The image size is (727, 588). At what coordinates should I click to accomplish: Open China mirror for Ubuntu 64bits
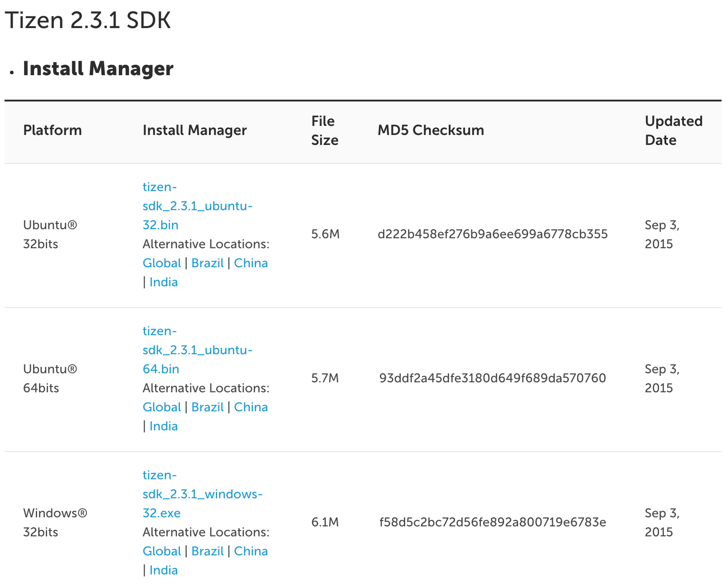click(x=251, y=407)
